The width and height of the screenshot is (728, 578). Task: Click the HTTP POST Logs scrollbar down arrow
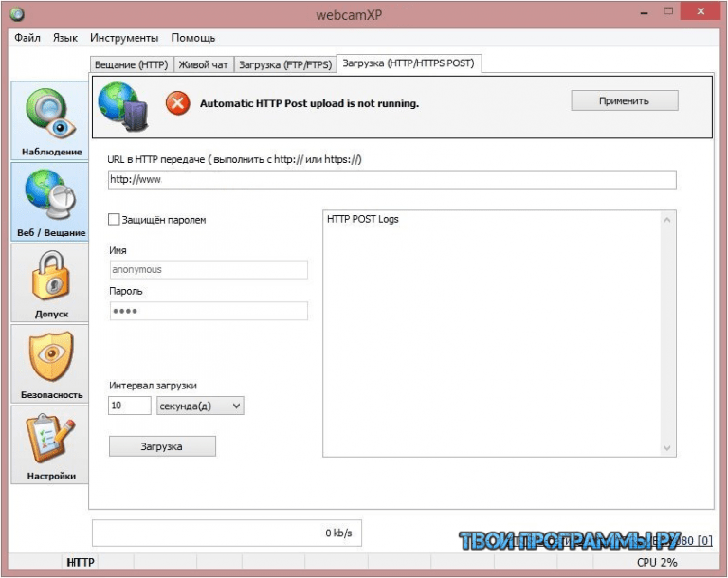(x=667, y=447)
